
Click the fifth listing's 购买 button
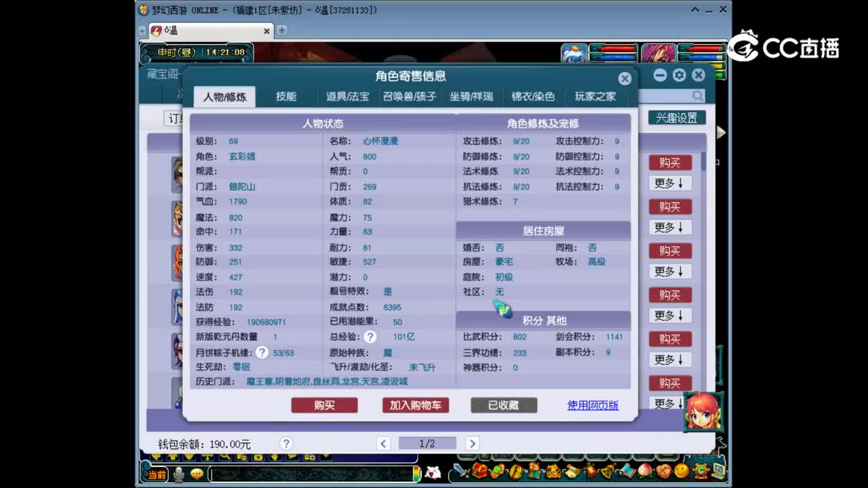[670, 339]
